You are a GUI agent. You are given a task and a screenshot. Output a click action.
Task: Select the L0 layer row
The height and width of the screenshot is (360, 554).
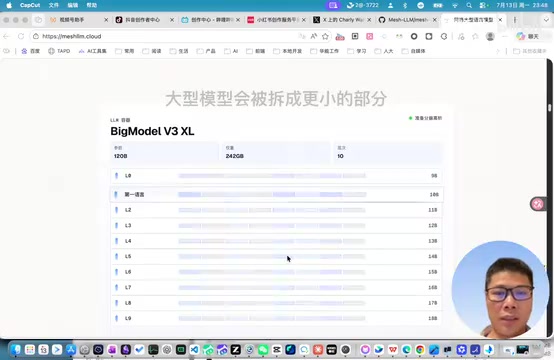[276, 176]
